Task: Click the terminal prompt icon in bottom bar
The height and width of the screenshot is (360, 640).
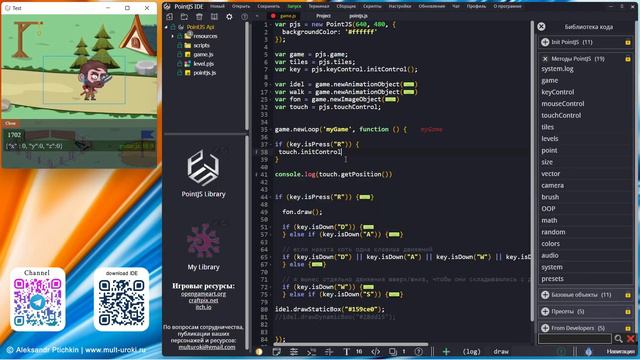Action: (x=311, y=351)
